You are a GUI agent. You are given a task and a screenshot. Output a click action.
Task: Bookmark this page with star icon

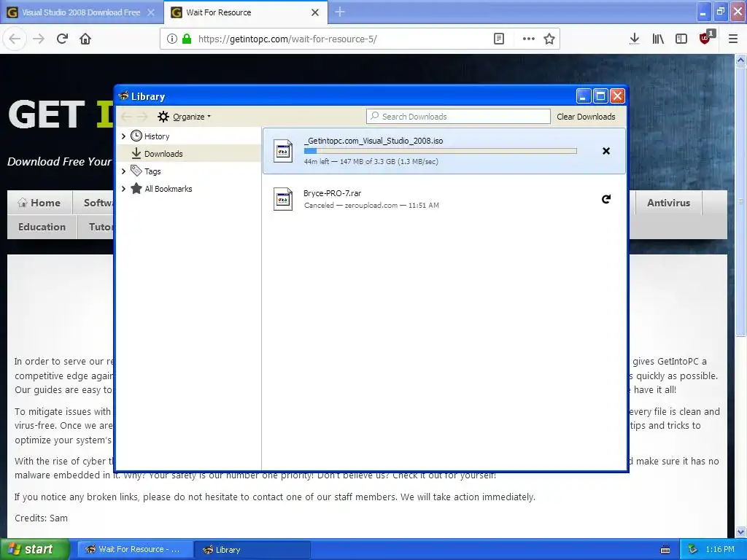(549, 39)
